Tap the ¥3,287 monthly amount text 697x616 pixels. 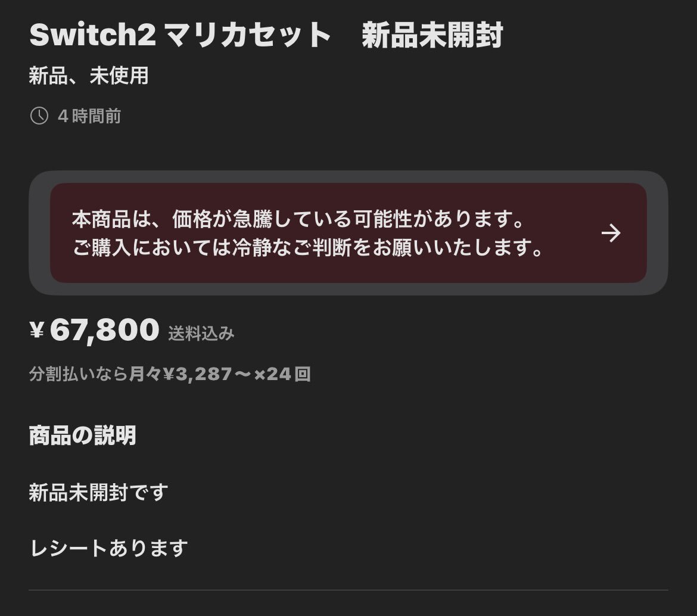tap(197, 374)
